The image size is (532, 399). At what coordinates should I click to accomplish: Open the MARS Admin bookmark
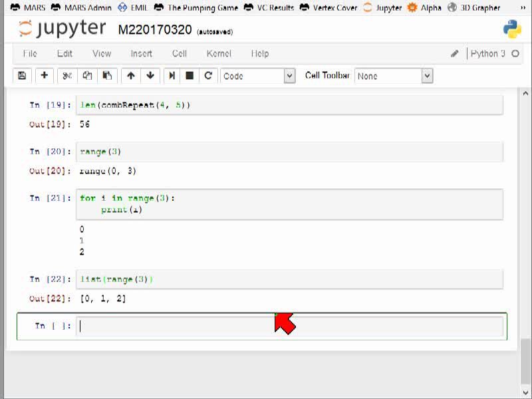[81, 7]
